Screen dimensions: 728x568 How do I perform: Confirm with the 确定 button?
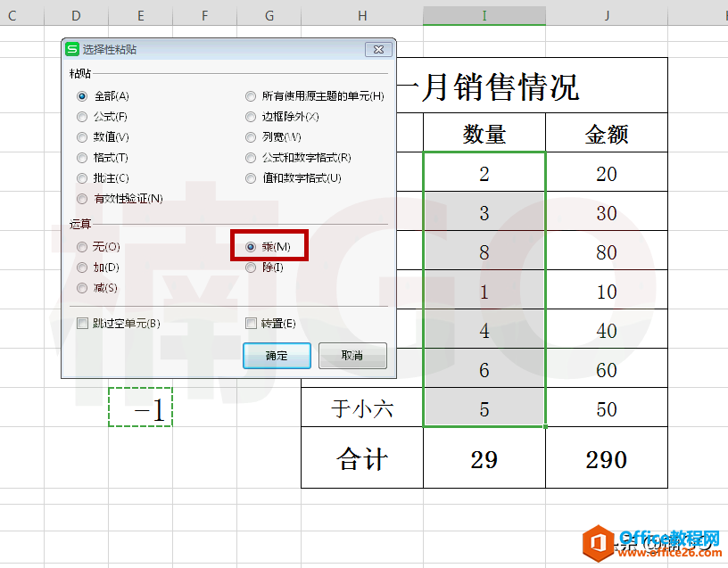(x=277, y=356)
